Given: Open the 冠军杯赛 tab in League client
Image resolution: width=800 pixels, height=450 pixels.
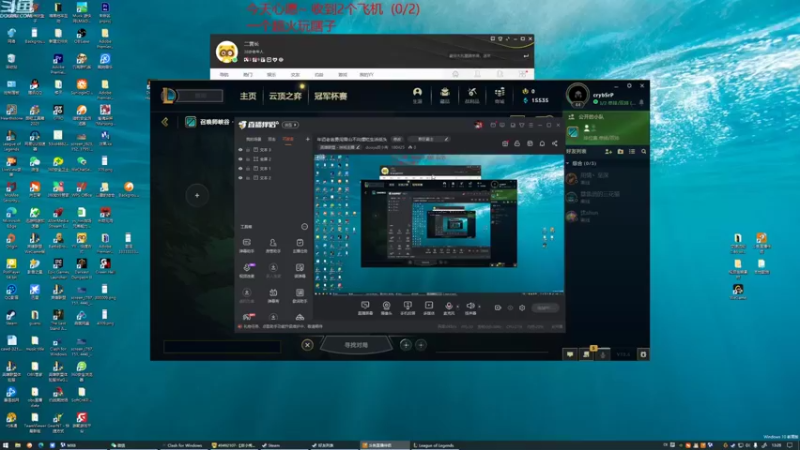Looking at the screenshot, I should coord(331,96).
